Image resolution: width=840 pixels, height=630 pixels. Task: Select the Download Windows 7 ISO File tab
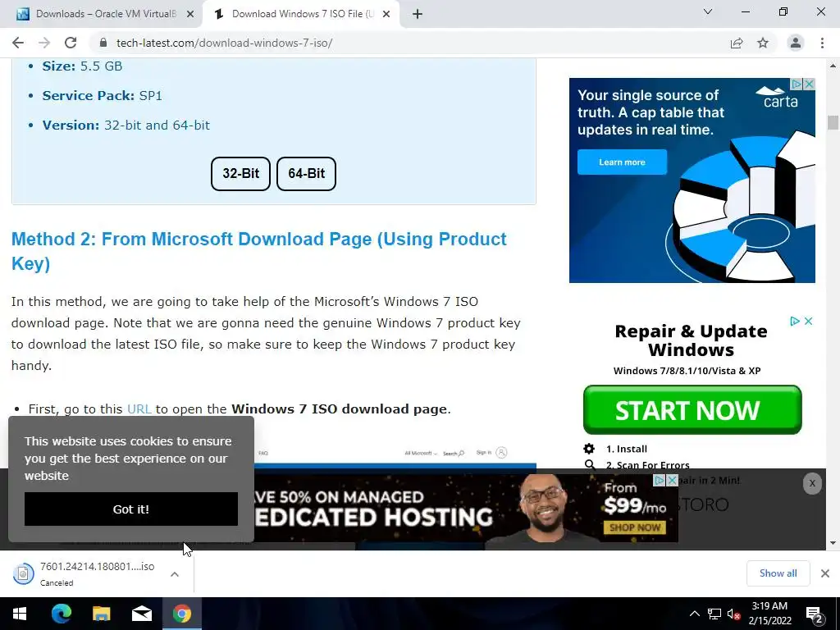point(302,14)
